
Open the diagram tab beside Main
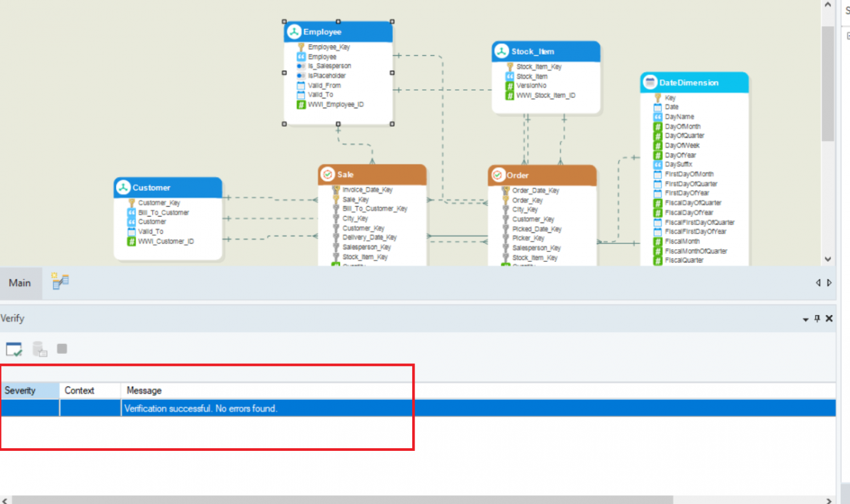click(59, 282)
